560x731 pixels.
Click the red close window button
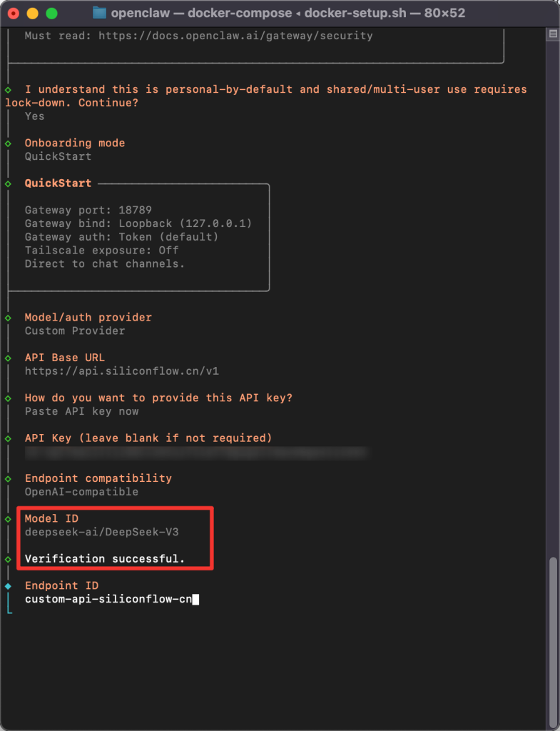(14, 14)
